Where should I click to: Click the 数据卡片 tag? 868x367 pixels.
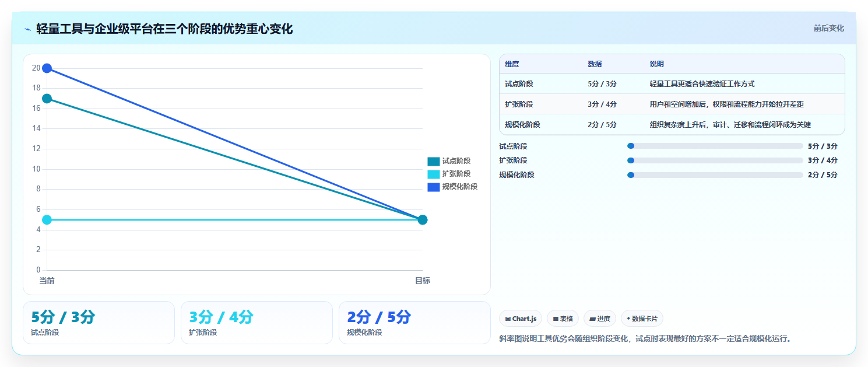point(642,319)
